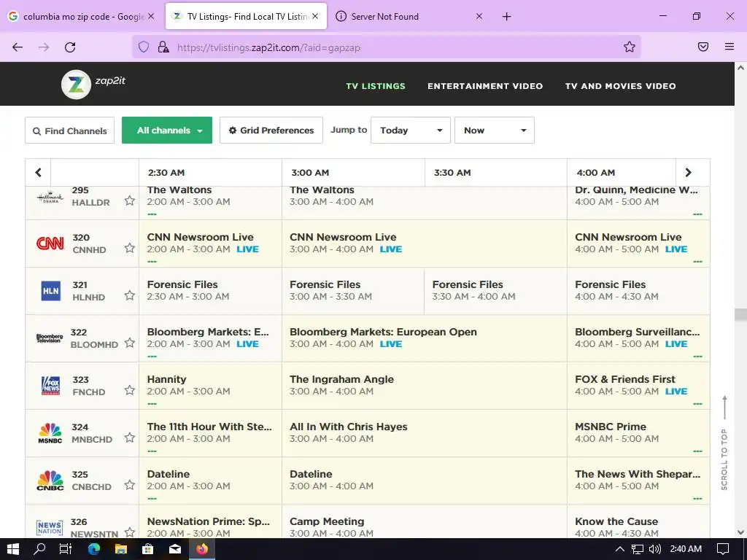The height and width of the screenshot is (560, 747).
Task: Open Microsoft Edge from taskbar
Action: 94,549
